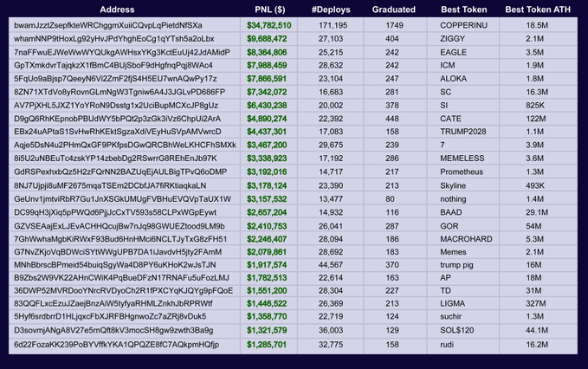Click the $7,866,591 PNL value
The image size is (588, 369).
pyautogui.click(x=267, y=79)
